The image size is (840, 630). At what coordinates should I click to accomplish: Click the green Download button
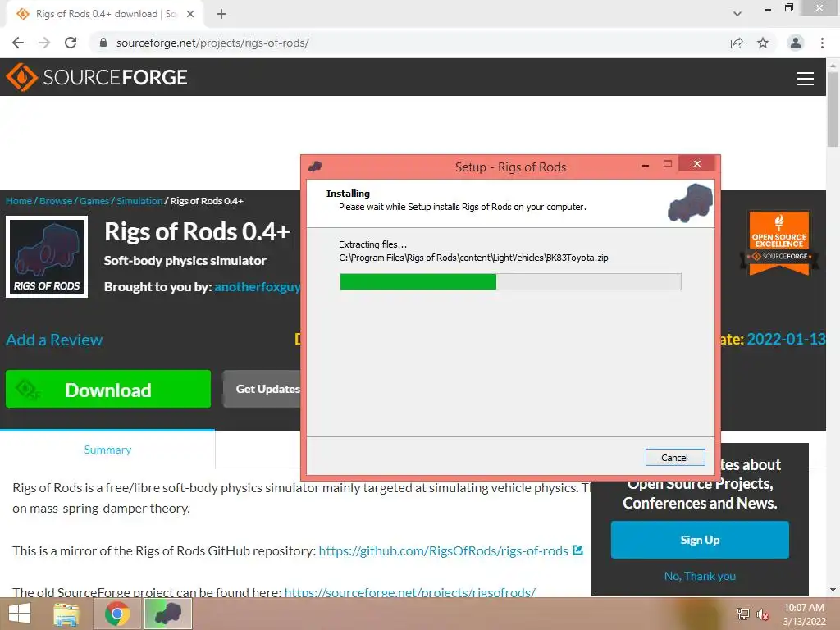108,389
